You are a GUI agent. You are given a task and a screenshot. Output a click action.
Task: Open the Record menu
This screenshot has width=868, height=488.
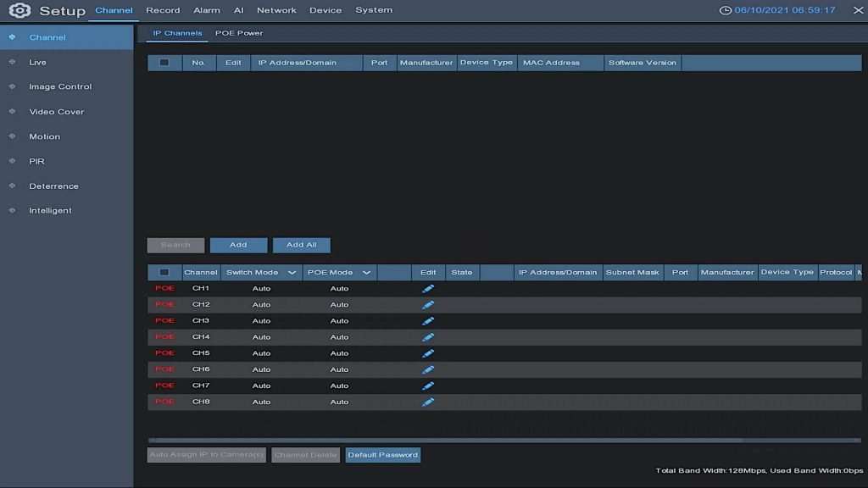163,10
